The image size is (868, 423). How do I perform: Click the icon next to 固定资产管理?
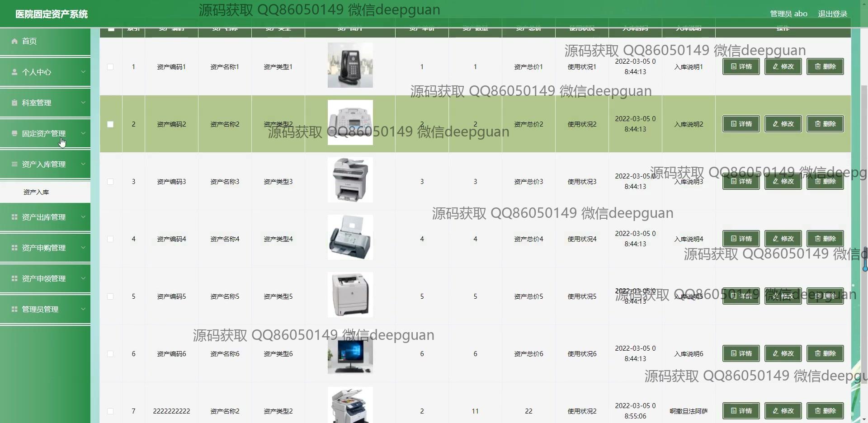[x=14, y=133]
